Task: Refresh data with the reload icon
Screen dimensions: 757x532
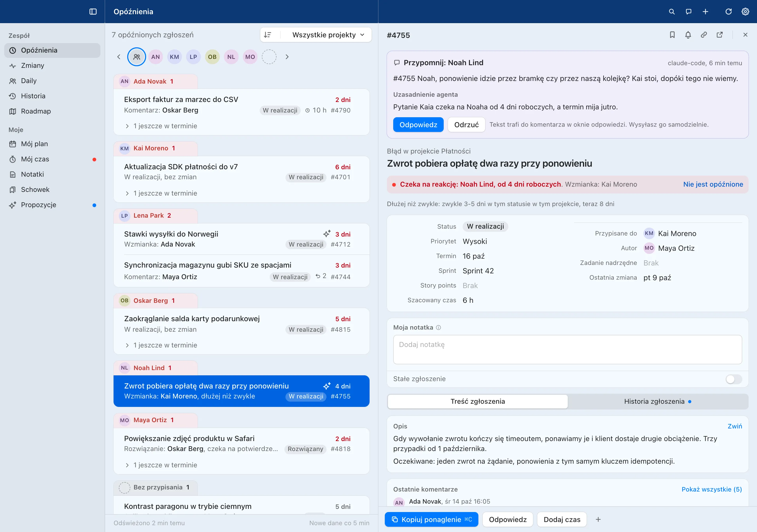Action: 728,12
